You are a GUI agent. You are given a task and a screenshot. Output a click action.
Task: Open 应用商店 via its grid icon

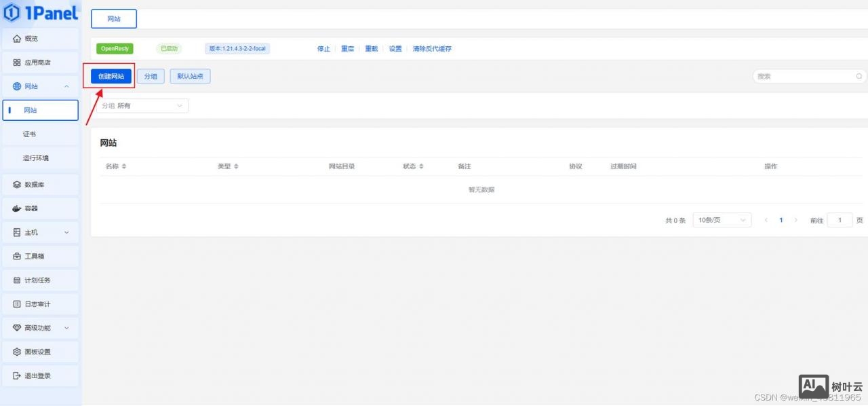tap(17, 62)
